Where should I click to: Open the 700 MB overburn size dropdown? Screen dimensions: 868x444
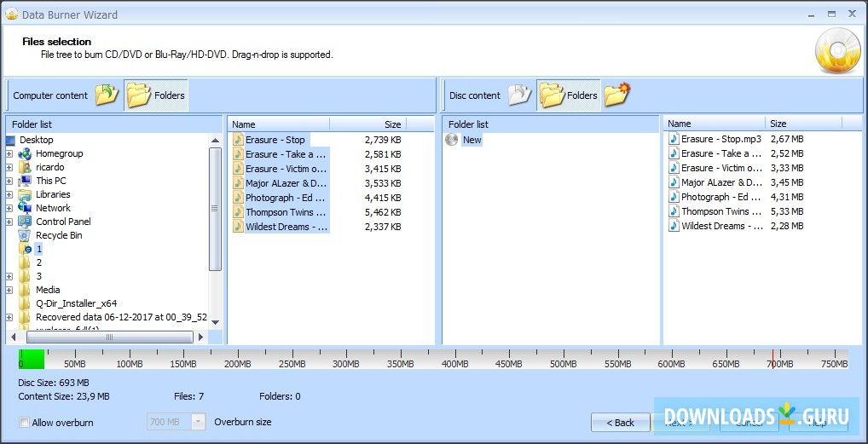(x=198, y=422)
